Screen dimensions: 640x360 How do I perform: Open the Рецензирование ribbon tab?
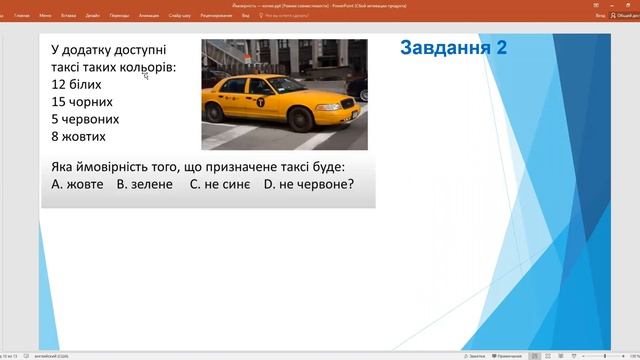(x=216, y=16)
